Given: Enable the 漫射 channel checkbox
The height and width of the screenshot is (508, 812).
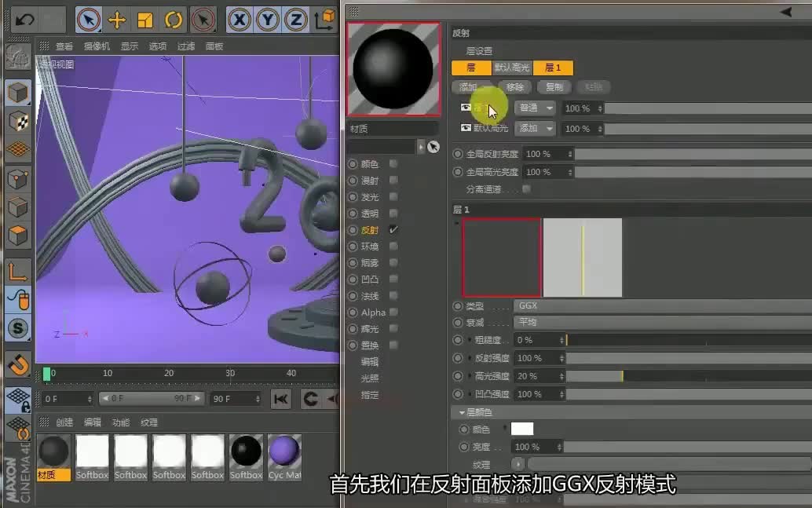Looking at the screenshot, I should [x=393, y=181].
